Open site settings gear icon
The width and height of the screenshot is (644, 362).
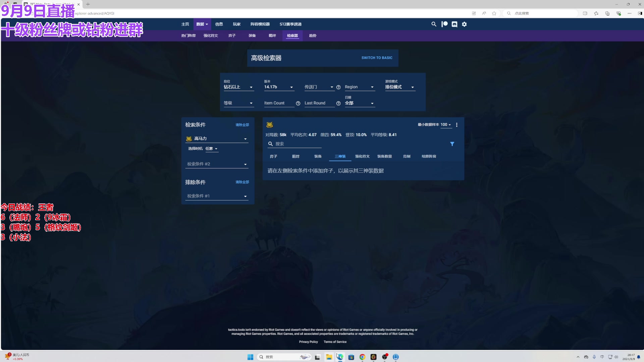pos(464,24)
